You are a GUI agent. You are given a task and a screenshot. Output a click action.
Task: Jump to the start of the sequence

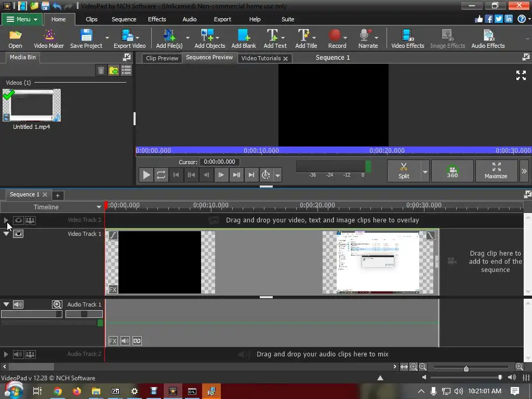tap(176, 175)
